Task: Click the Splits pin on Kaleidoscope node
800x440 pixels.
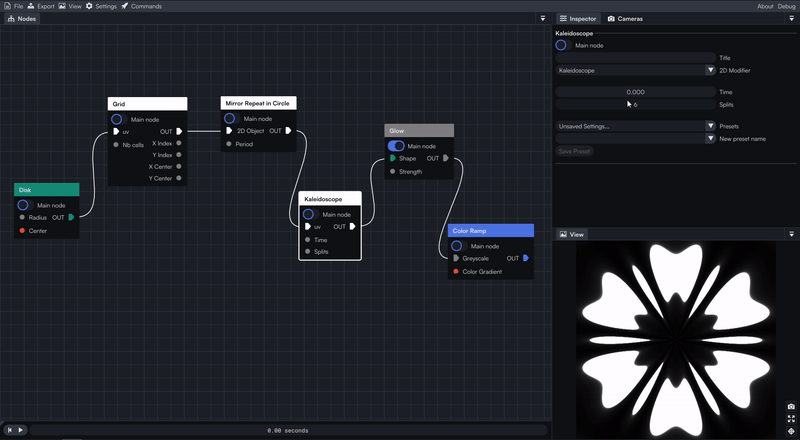Action: pyautogui.click(x=308, y=251)
